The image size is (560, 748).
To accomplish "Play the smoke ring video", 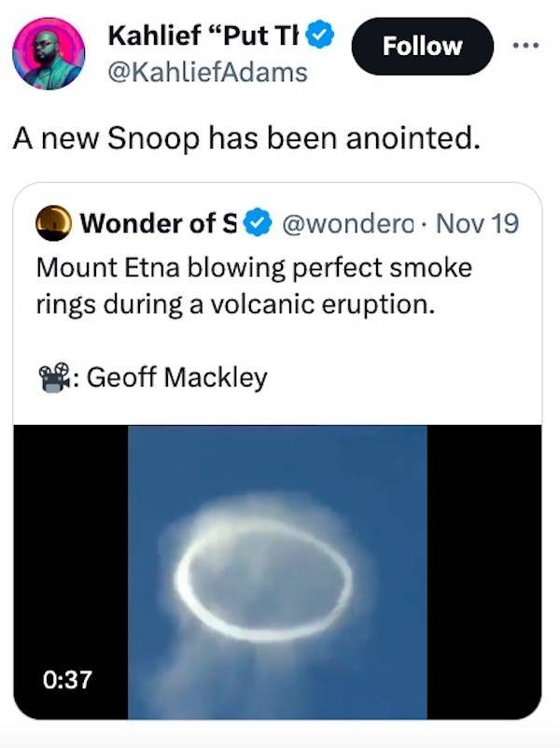I will pyautogui.click(x=277, y=572).
